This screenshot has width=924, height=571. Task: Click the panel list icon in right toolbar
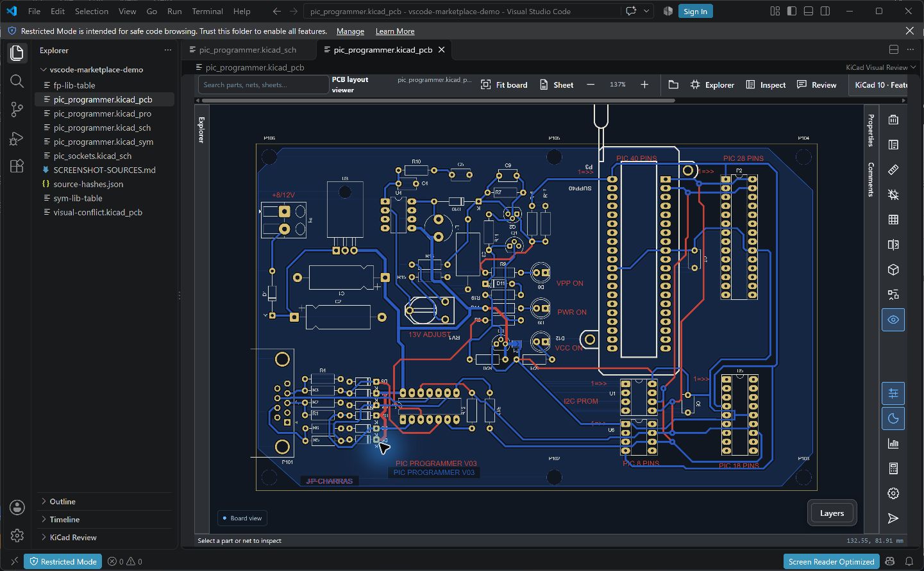893,145
